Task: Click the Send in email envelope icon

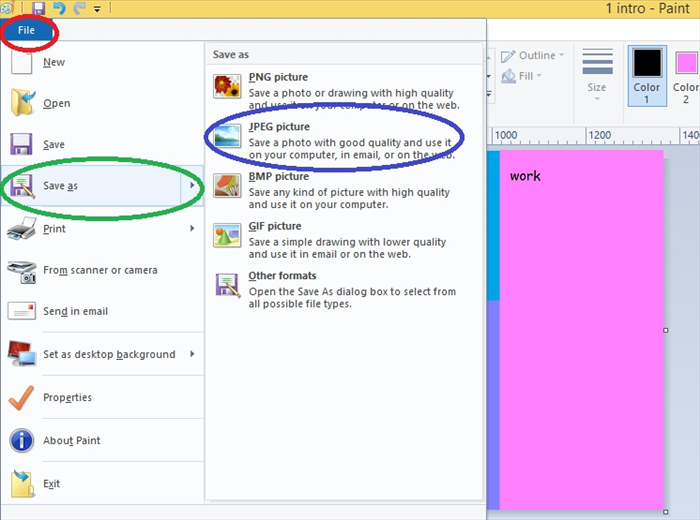Action: [21, 311]
